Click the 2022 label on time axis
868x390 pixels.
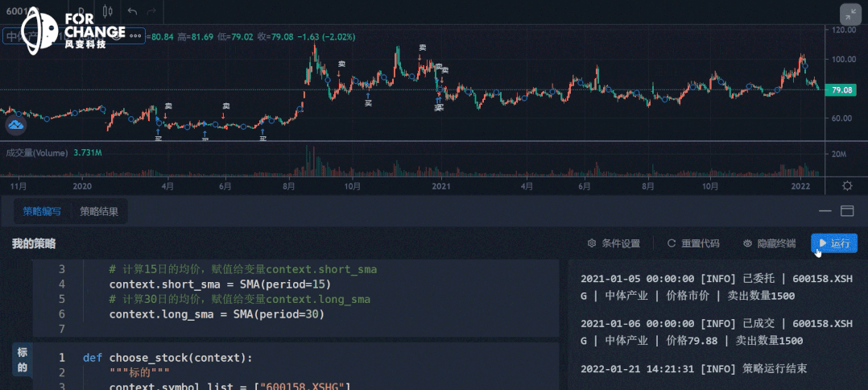[800, 186]
